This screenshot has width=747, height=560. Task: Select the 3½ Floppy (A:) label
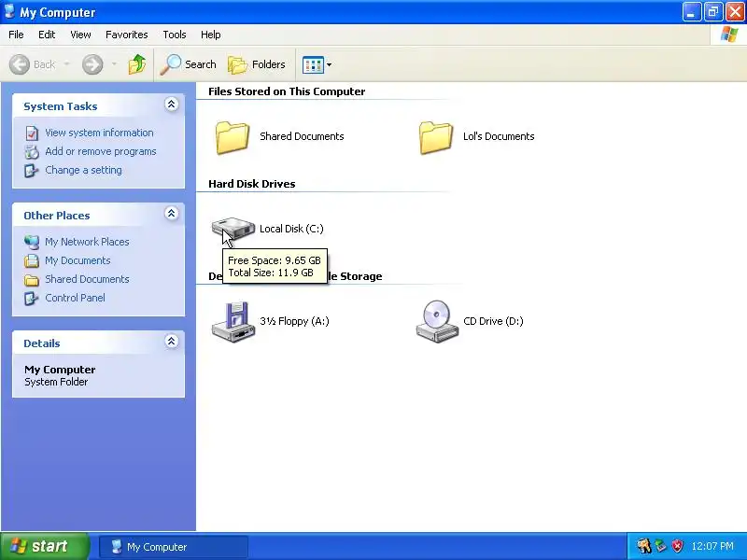[294, 321]
